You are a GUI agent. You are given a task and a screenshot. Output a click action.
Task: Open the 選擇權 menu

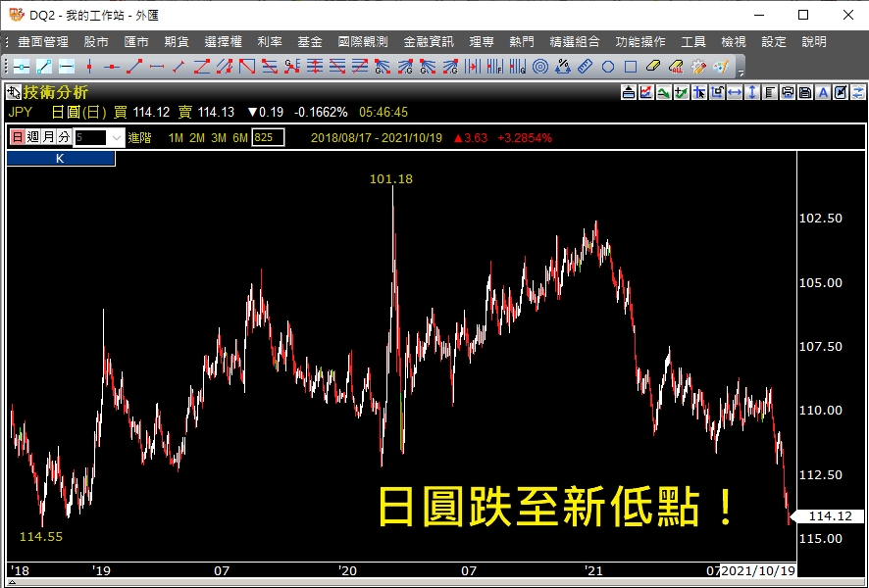coord(223,42)
